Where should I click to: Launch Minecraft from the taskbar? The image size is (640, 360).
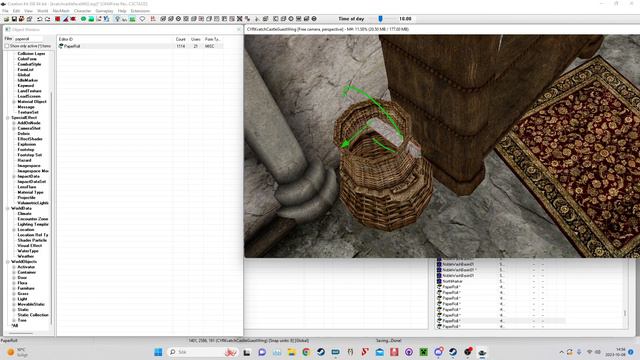tap(424, 352)
